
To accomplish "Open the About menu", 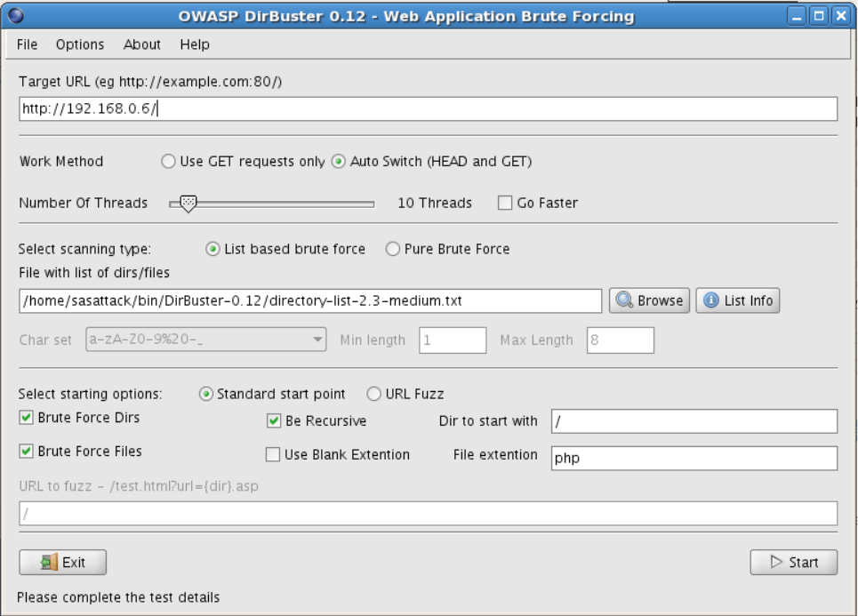I will coord(141,44).
